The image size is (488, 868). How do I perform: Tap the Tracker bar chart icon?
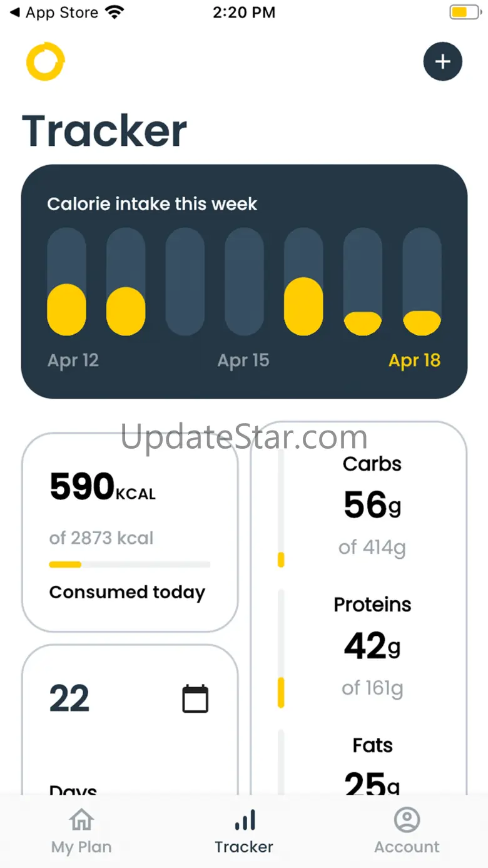point(244,819)
